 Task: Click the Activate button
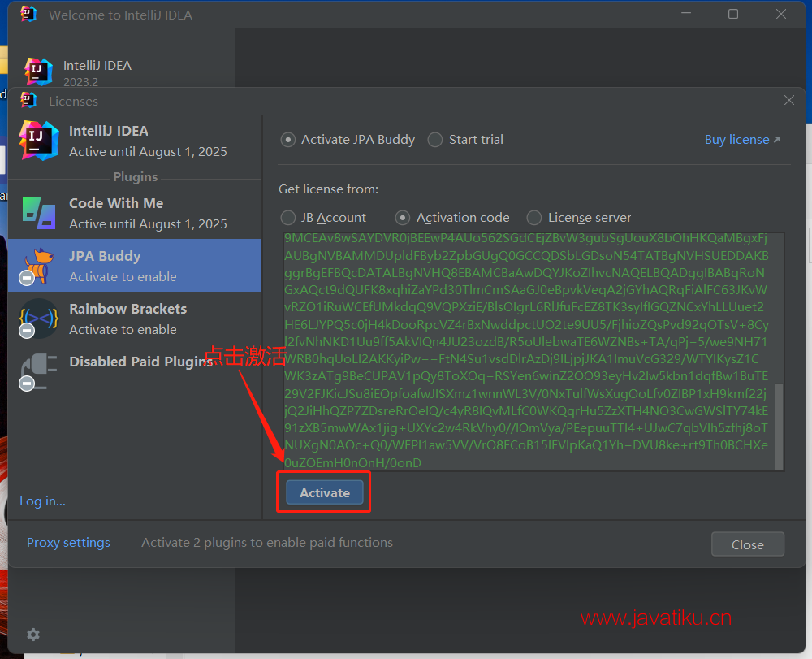tap(325, 492)
